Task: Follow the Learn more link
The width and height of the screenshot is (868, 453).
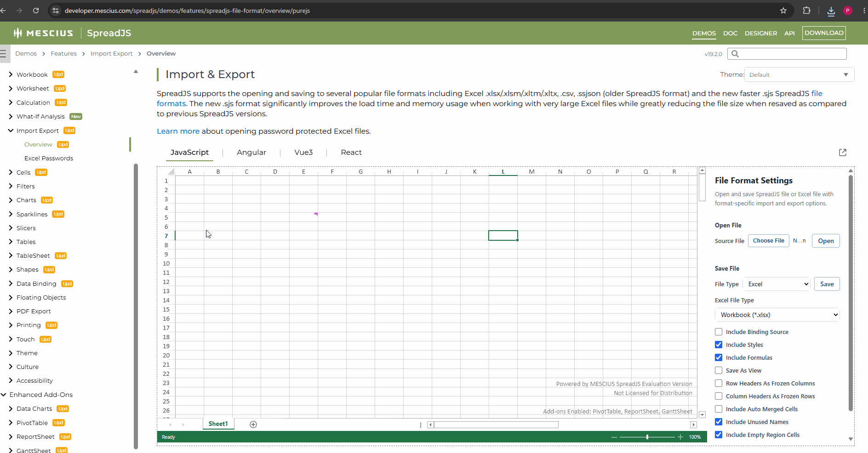Action: (x=178, y=131)
